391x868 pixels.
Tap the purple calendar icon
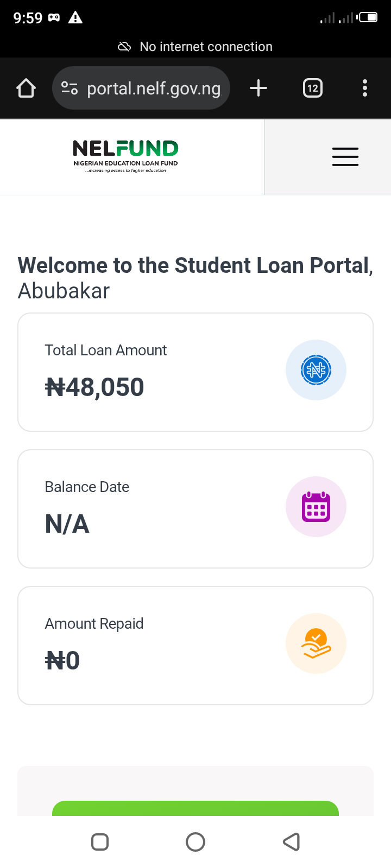point(316,507)
